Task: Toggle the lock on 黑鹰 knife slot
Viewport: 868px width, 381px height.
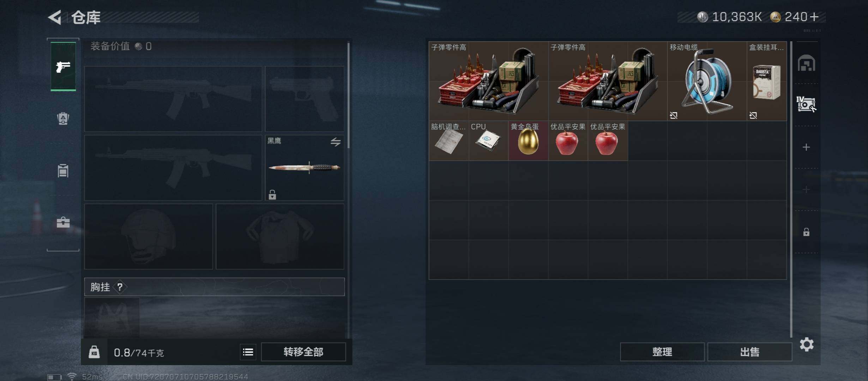Action: [x=272, y=194]
